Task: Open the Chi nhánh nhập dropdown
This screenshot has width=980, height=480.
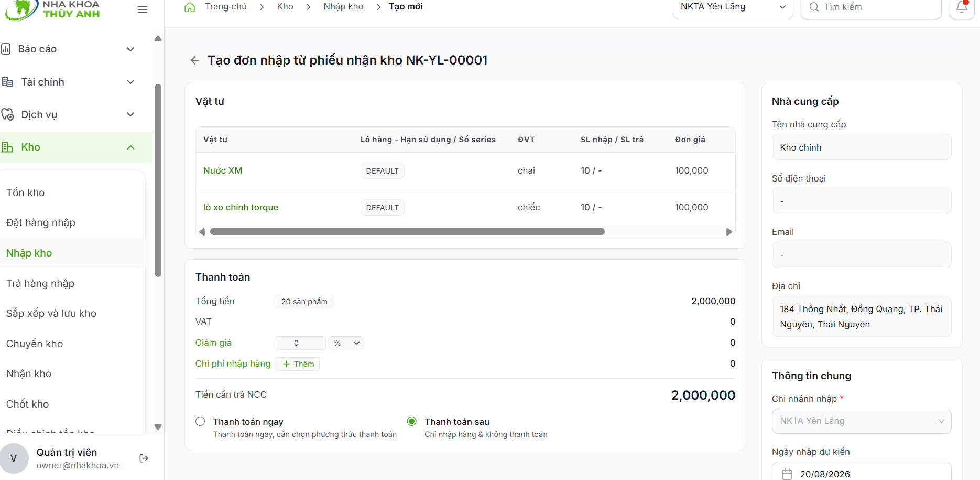Action: [x=861, y=421]
